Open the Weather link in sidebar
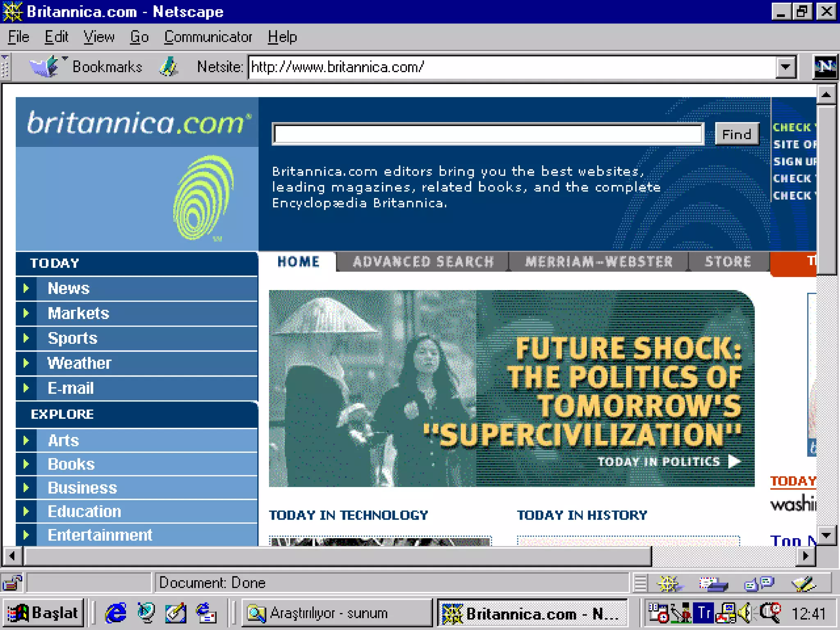The image size is (840, 630). pyautogui.click(x=79, y=363)
